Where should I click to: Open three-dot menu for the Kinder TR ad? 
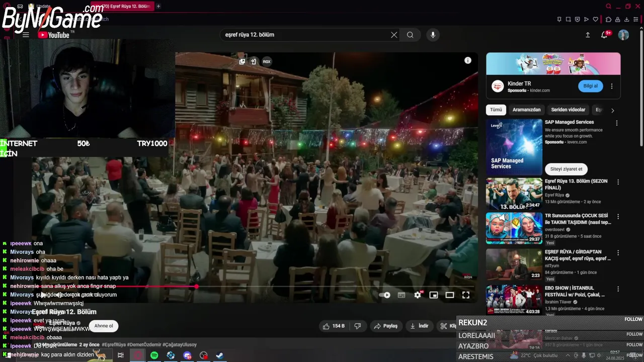pyautogui.click(x=612, y=86)
